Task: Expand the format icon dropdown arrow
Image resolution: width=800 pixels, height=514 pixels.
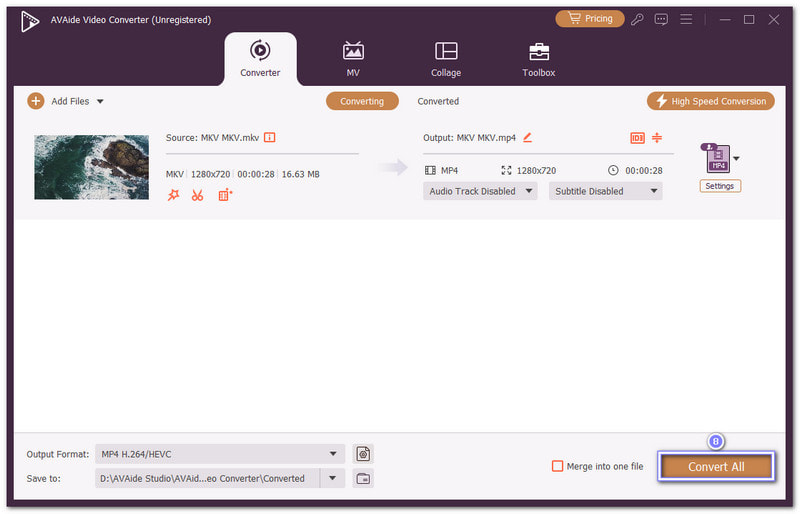Action: coord(736,159)
